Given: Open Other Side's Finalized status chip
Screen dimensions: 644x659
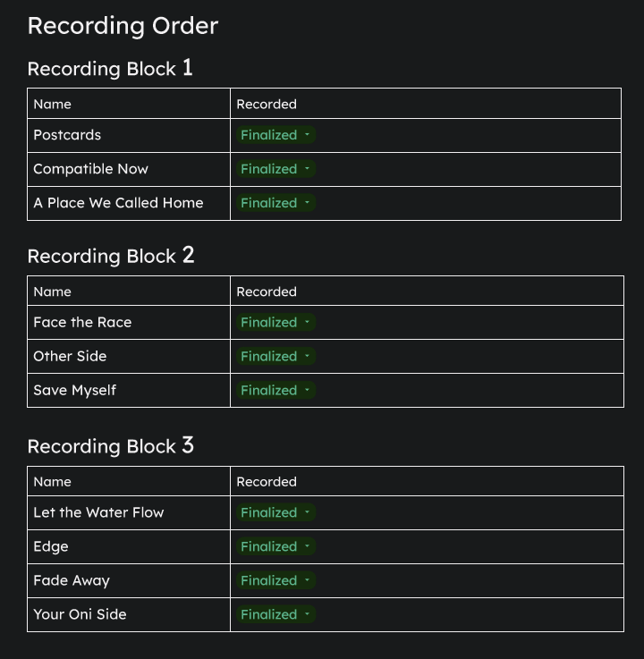Looking at the screenshot, I should (x=275, y=357).
